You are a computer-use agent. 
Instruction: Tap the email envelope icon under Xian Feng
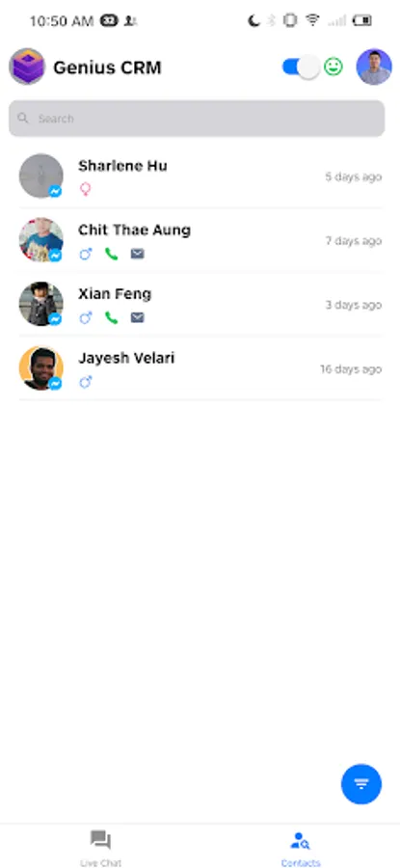[137, 317]
